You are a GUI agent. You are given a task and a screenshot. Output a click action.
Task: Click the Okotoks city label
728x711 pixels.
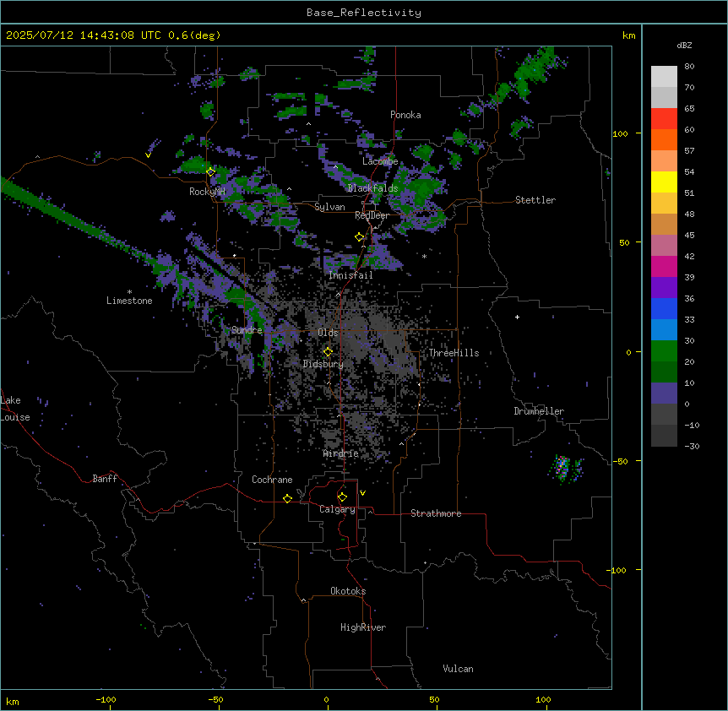pyautogui.click(x=348, y=591)
